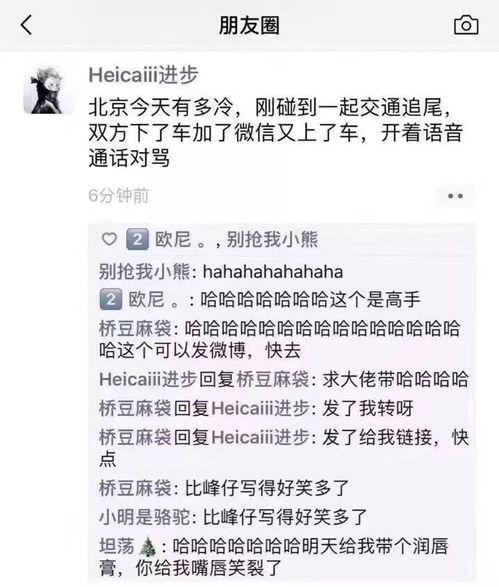
Task: Tap the reply 求大佬带哈哈哈哈
Action: (x=284, y=379)
